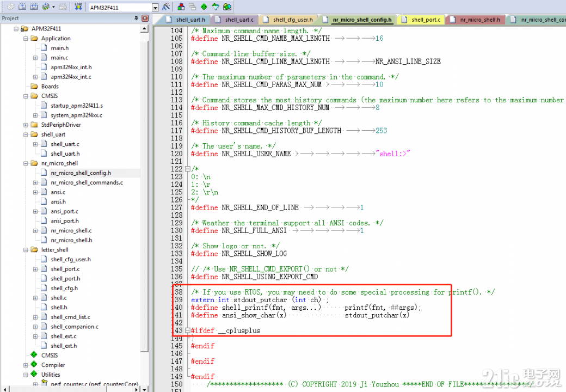Click the Project tree scroll-down arrow

(x=144, y=389)
